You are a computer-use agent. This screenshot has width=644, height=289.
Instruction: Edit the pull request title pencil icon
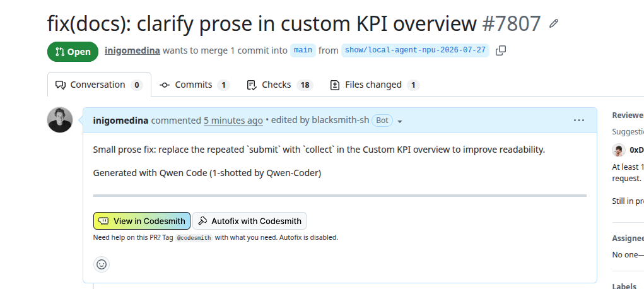[x=554, y=24]
